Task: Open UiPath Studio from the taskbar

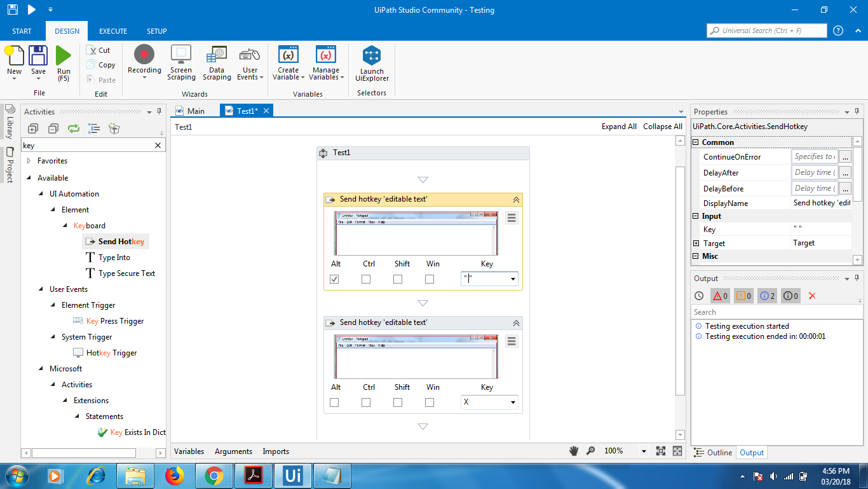Action: click(x=293, y=476)
